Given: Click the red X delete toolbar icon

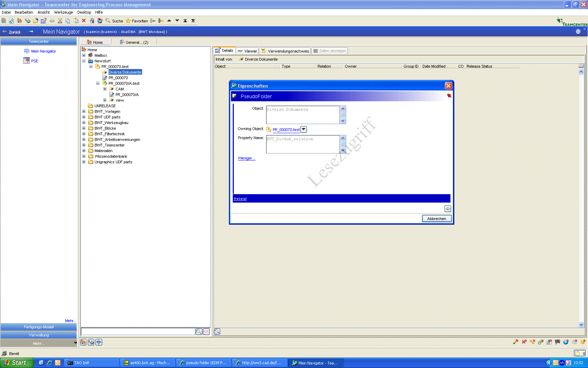Looking at the screenshot, I should (84, 21).
